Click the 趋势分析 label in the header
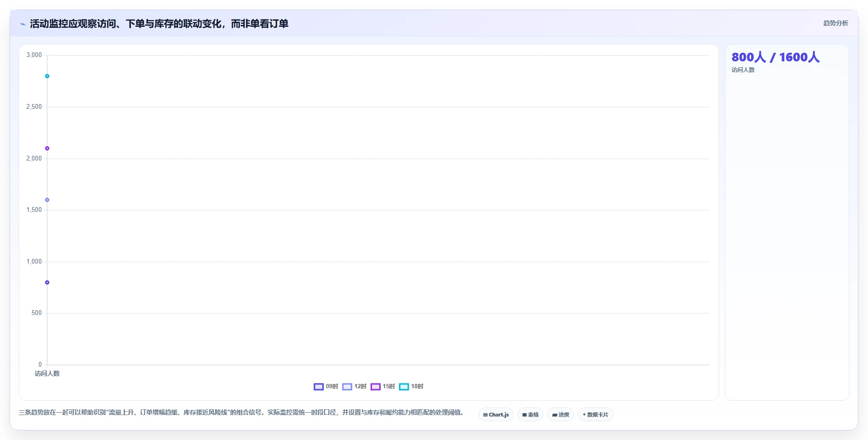 tap(835, 23)
